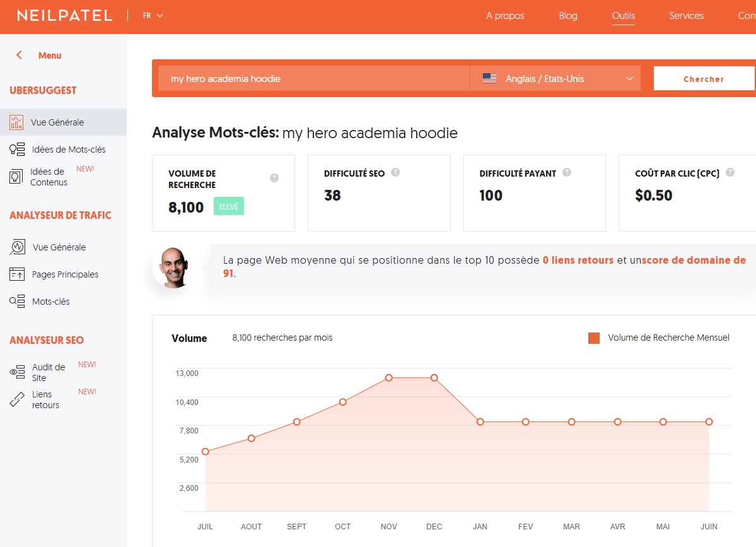Click the DEC data point on chart
This screenshot has width=756, height=547.
(434, 377)
